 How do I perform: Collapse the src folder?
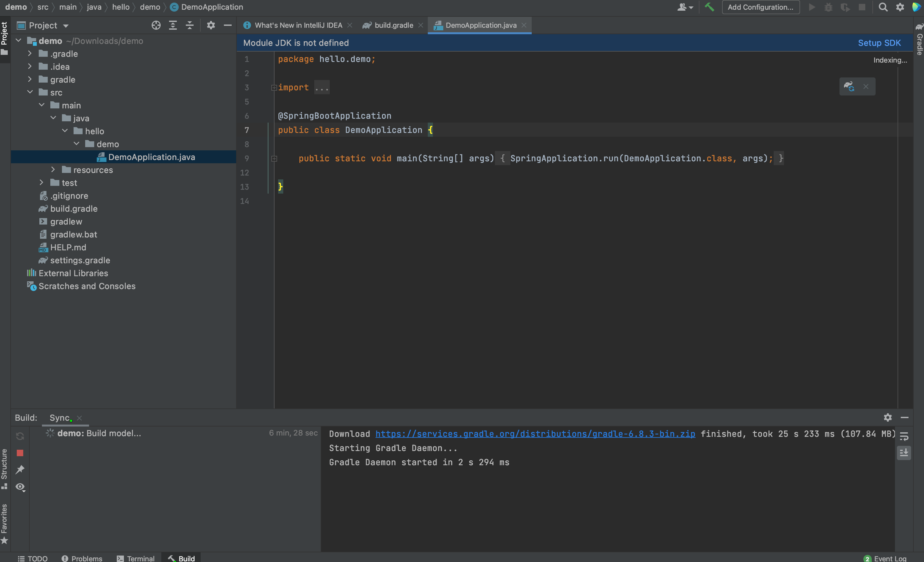[x=30, y=92]
